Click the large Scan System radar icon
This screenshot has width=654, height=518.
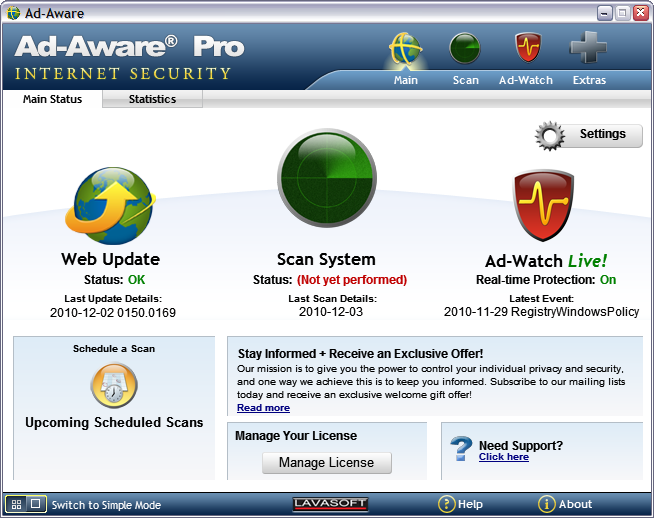pos(327,178)
